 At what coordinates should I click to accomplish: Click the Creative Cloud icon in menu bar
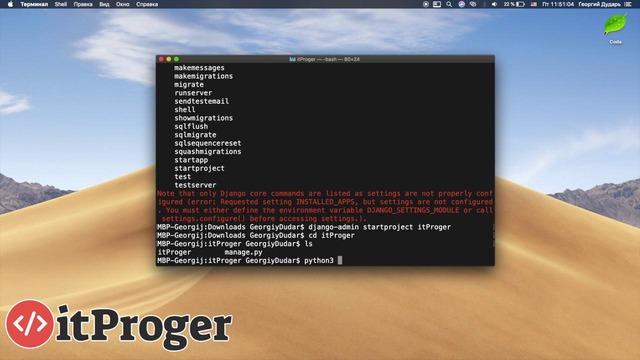473,4
